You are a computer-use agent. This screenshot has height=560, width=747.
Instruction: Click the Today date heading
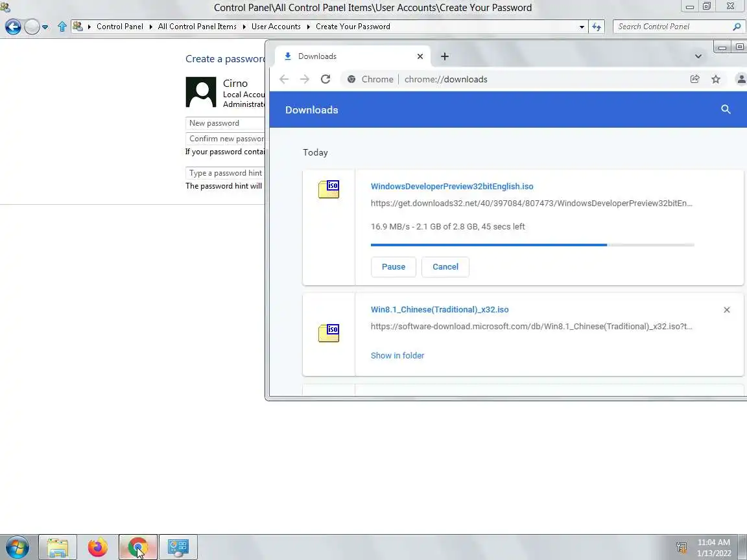coord(315,152)
